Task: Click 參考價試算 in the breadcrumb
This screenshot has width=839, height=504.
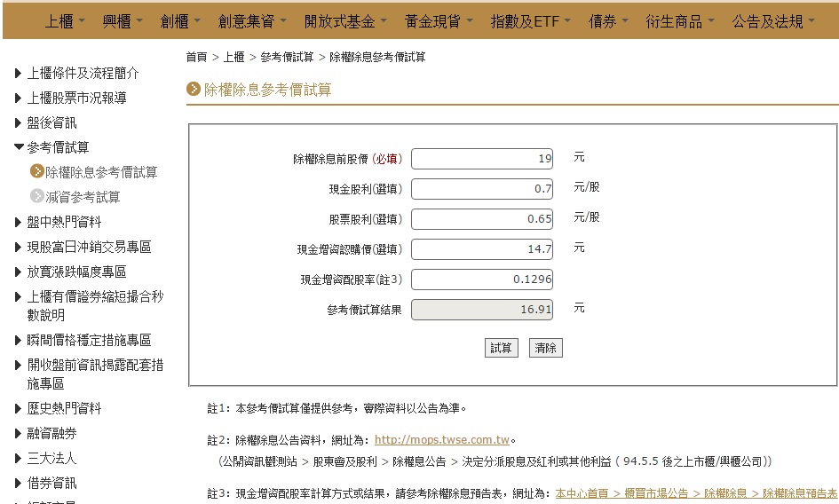Action: pyautogui.click(x=288, y=58)
